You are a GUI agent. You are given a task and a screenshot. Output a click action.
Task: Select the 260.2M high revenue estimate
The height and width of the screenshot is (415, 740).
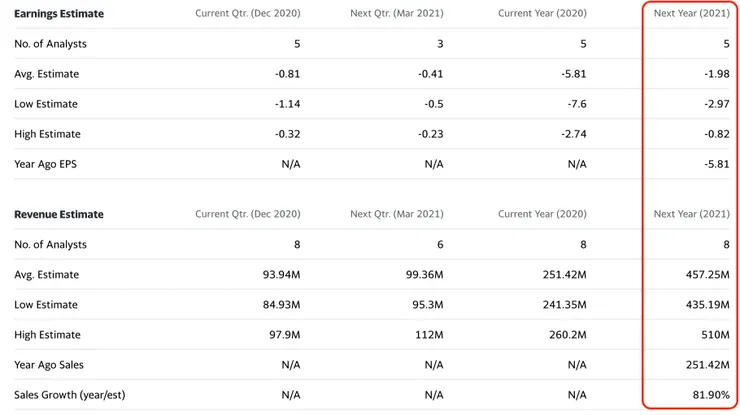(567, 334)
